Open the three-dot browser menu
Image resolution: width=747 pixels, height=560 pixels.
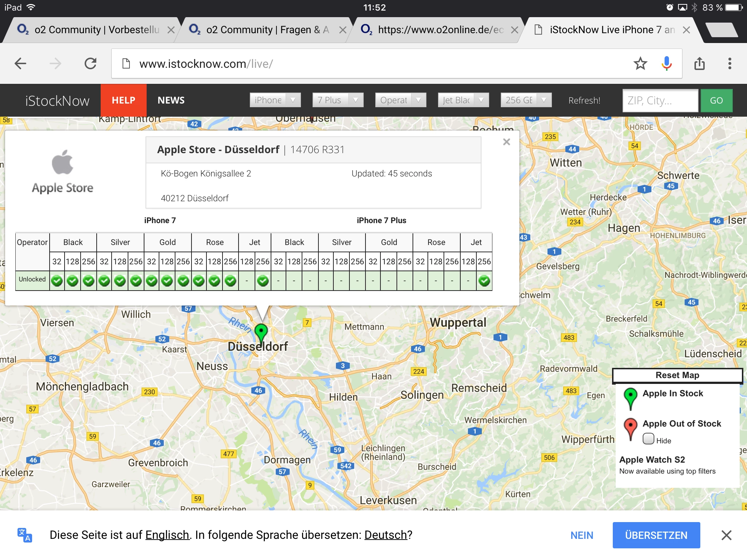pos(729,64)
